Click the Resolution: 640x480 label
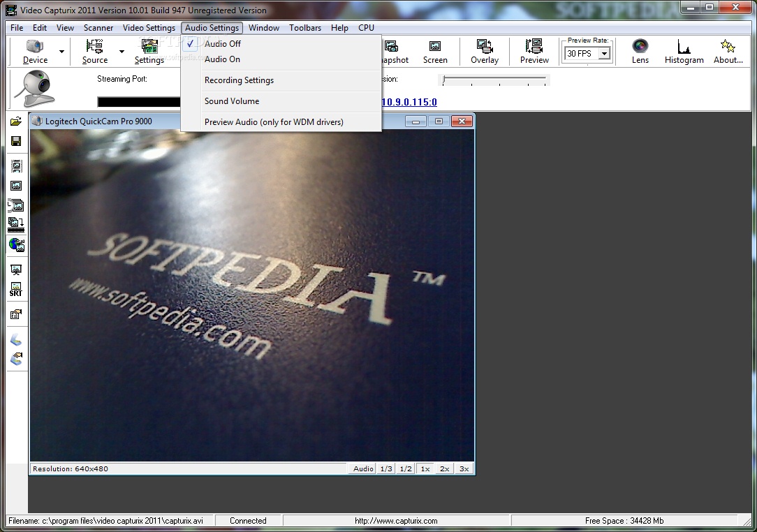The height and width of the screenshot is (532, 757). (x=71, y=468)
